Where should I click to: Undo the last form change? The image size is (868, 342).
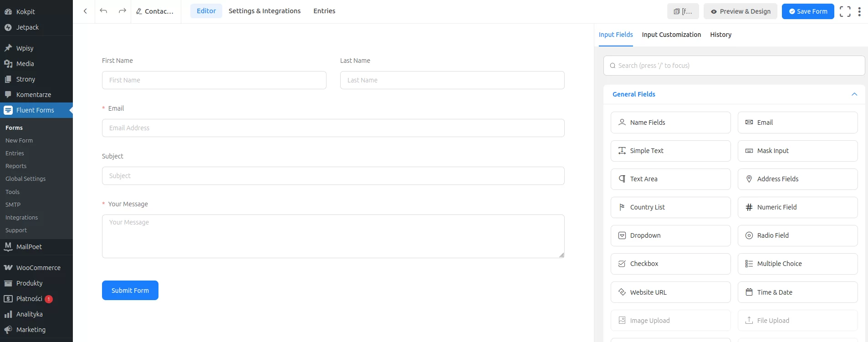click(103, 11)
